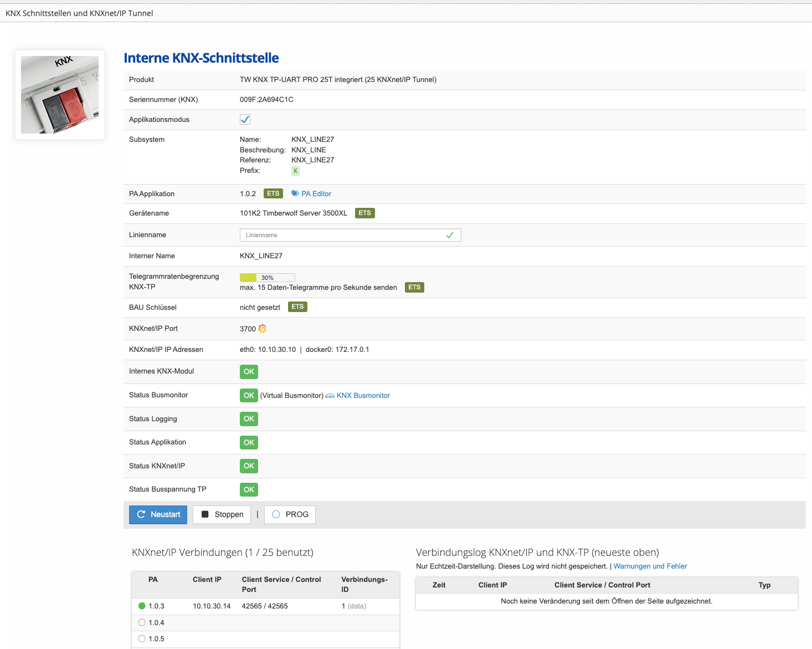
Task: Click the page title KNX Schnittstellen und KNXnet/IP Tunnel
Action: [x=79, y=13]
